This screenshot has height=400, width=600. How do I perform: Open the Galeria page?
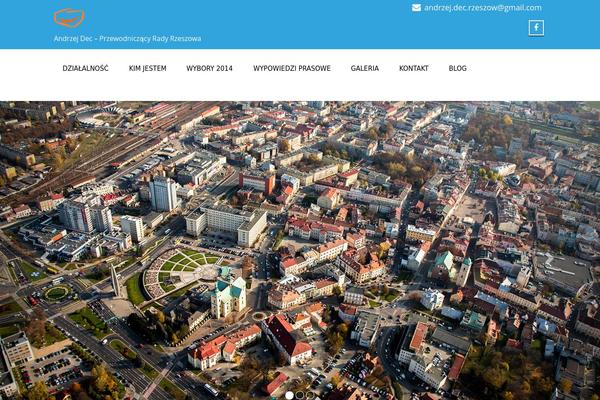[365, 68]
